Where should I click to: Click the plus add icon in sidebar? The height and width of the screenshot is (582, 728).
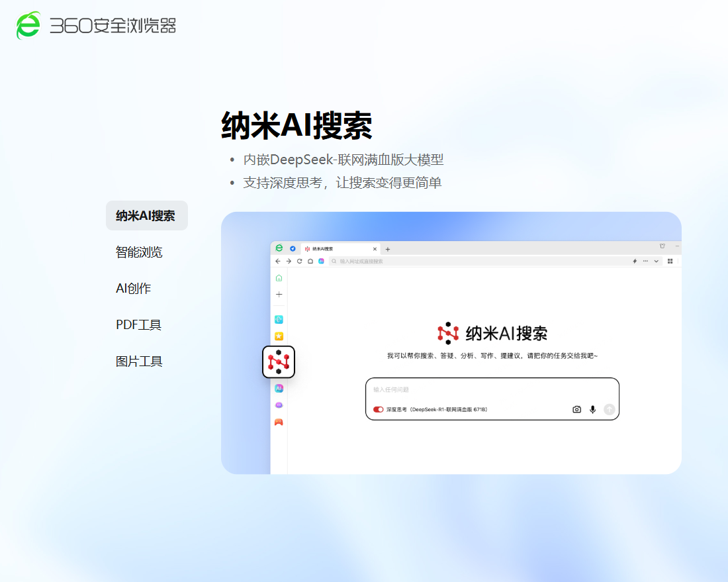[279, 294]
